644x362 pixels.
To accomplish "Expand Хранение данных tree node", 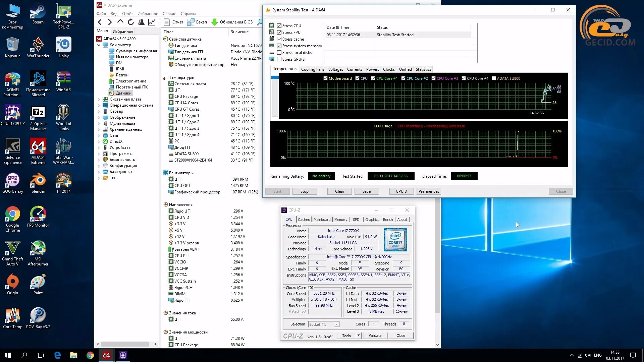I will pos(99,129).
